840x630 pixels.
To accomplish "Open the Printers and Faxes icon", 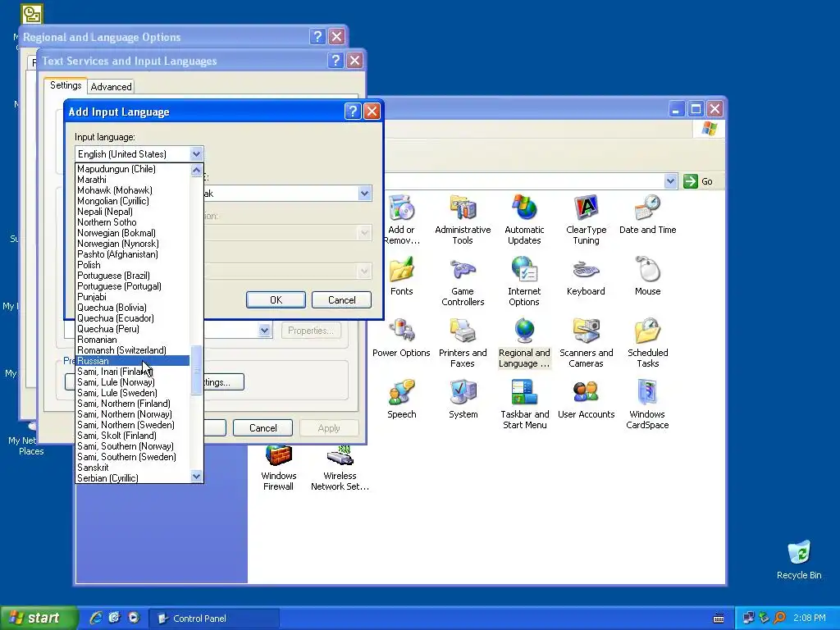I will (463, 331).
